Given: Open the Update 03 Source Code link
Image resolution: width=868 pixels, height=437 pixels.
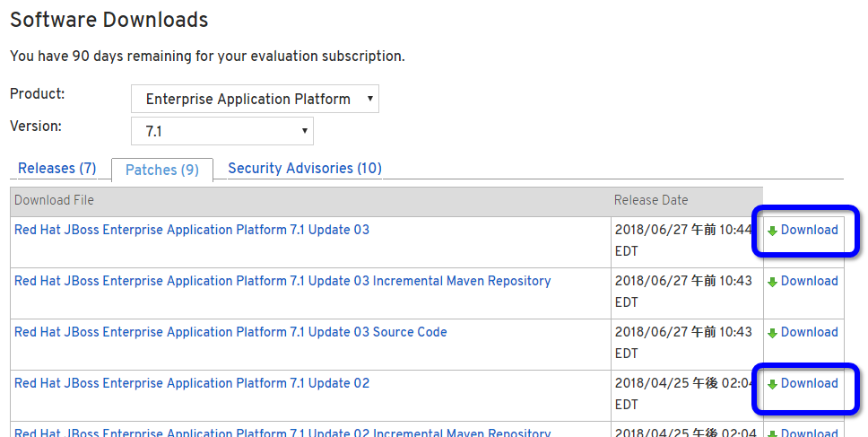Looking at the screenshot, I should coord(230,332).
